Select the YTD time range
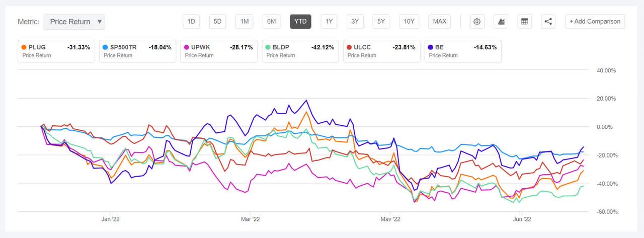 click(300, 22)
